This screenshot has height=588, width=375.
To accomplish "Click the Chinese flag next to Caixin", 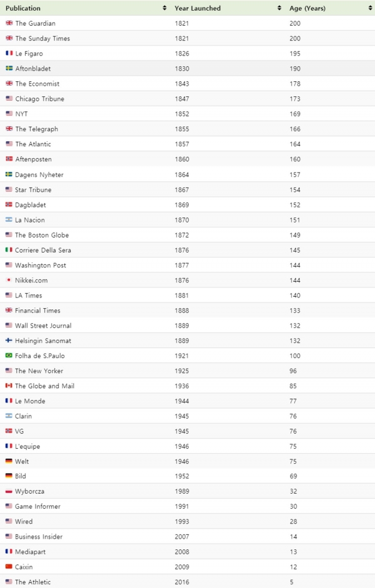I will (9, 567).
